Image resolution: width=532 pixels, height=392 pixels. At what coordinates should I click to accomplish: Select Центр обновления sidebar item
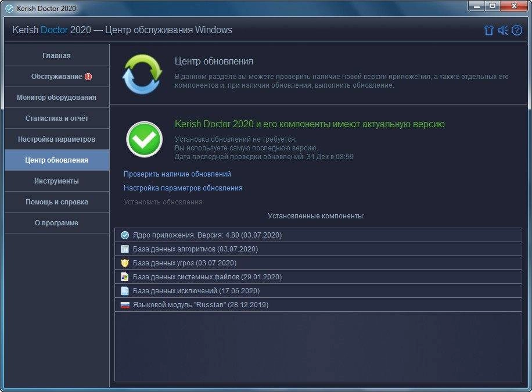tap(57, 160)
